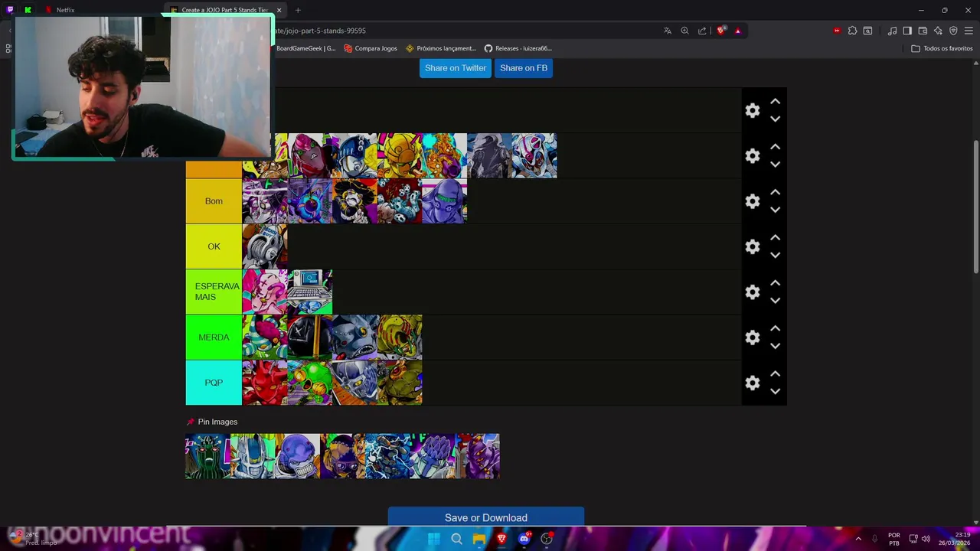Open Próximos lançamentos bookmark
980x551 pixels.
coord(441,48)
